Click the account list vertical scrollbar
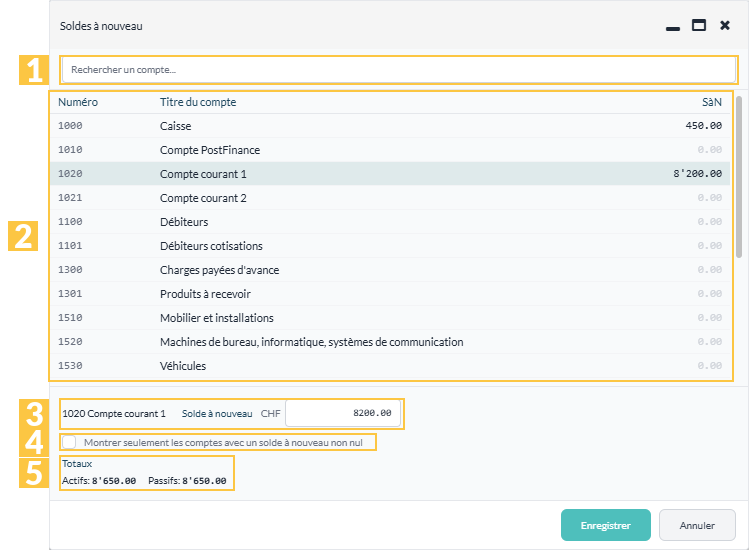Image resolution: width=749 pixels, height=550 pixels. tap(739, 177)
